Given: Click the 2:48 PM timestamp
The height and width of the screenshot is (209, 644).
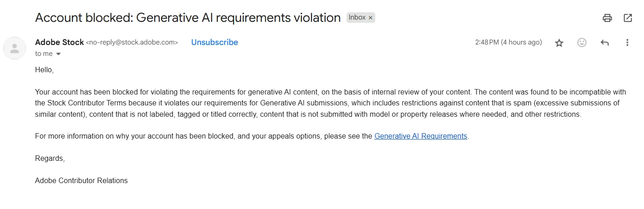Looking at the screenshot, I should pyautogui.click(x=508, y=42).
